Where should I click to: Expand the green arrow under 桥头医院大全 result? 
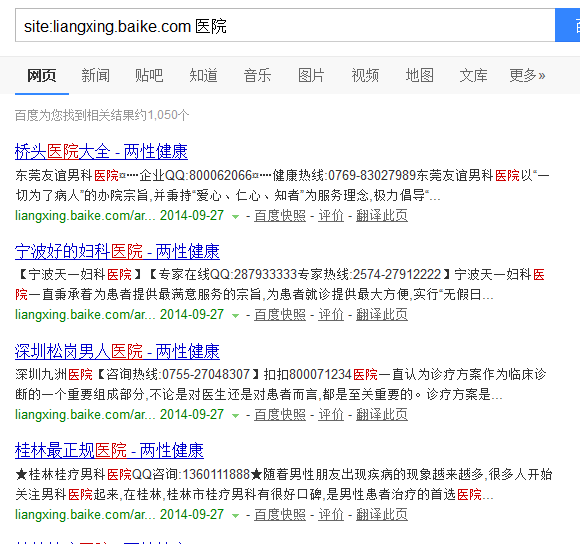[x=235, y=216]
